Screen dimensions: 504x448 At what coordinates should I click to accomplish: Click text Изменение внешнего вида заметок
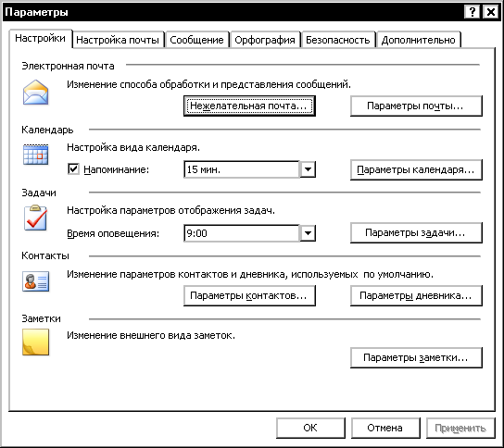tap(151, 335)
